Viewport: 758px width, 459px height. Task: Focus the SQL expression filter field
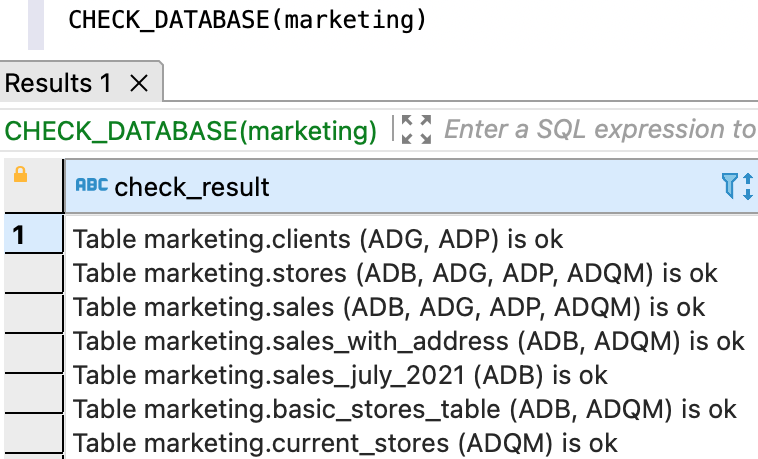coord(598,130)
